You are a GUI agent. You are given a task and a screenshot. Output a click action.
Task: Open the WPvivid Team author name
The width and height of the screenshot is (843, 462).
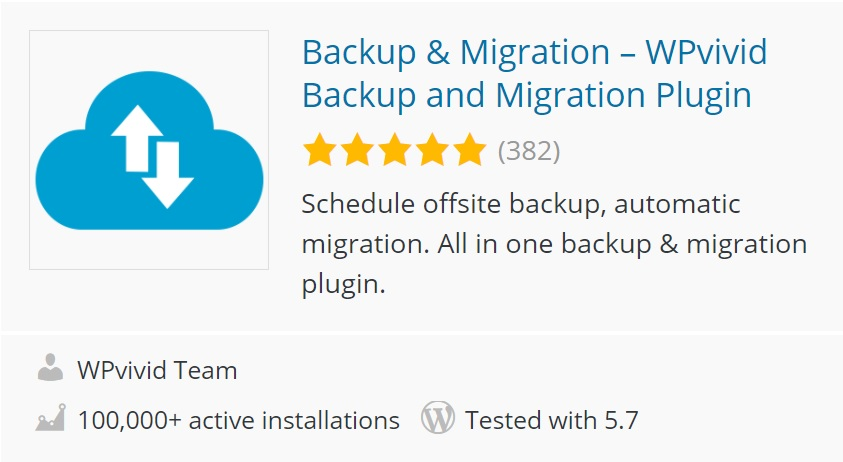[x=157, y=370]
